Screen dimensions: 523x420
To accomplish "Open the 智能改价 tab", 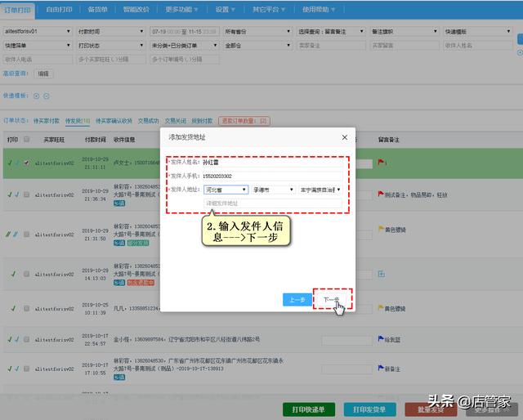I will coord(138,10).
